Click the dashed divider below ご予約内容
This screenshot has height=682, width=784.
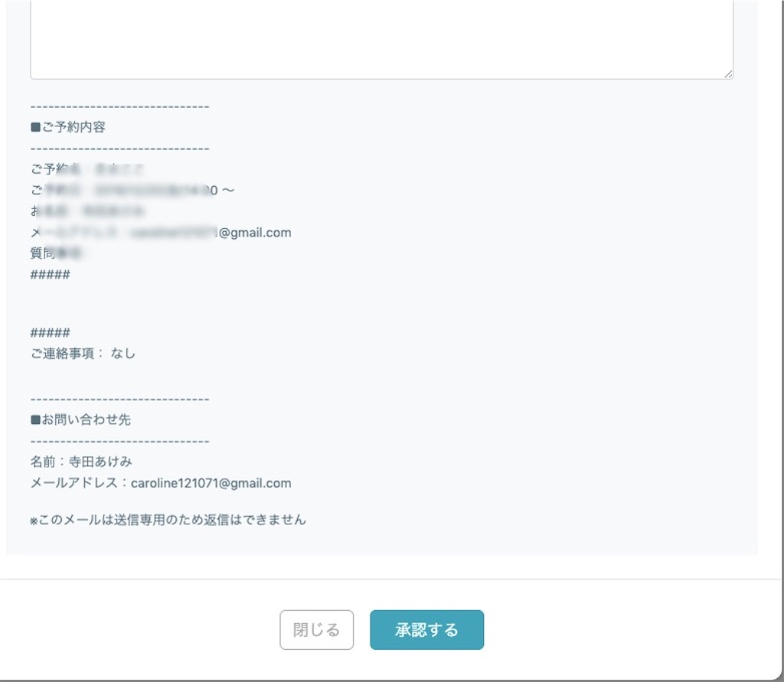(119, 148)
